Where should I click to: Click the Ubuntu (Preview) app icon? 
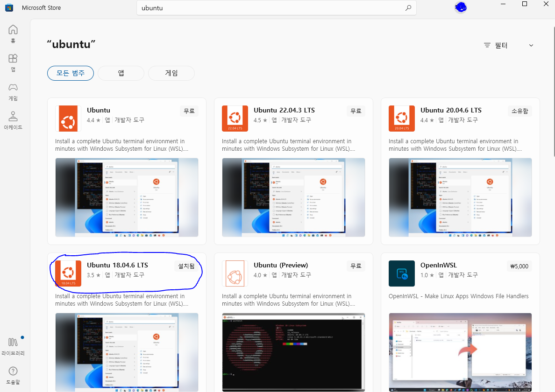235,273
